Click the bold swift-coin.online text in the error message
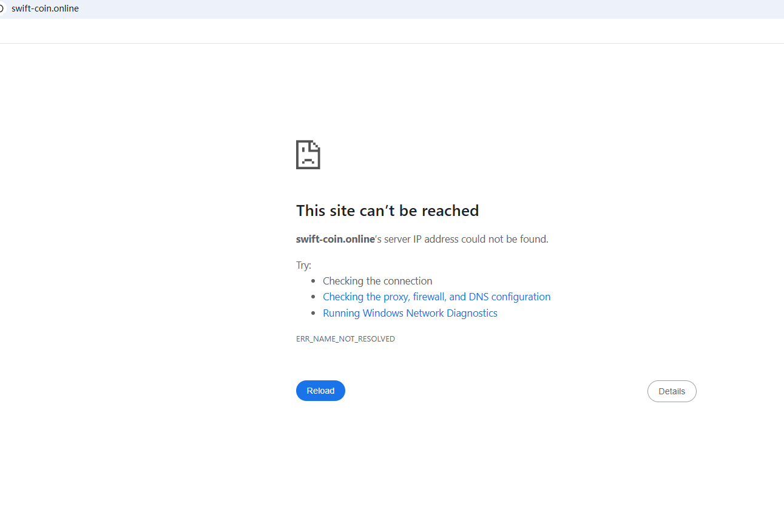784x532 pixels. [x=335, y=239]
